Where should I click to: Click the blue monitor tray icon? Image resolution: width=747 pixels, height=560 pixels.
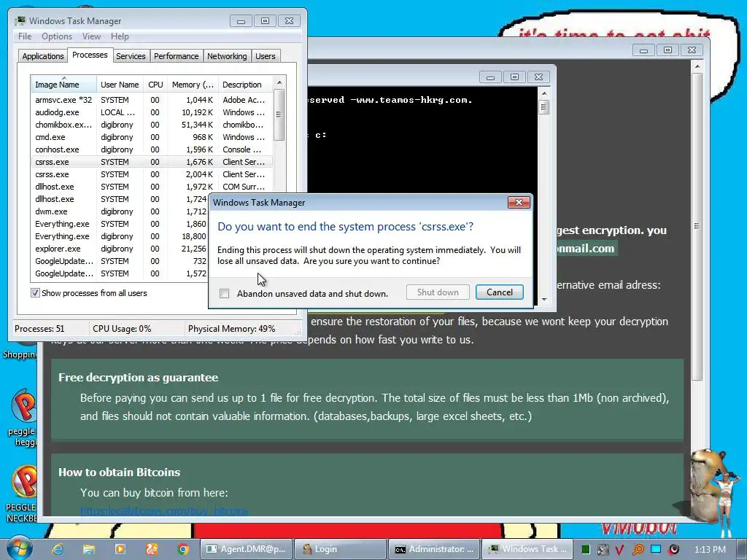pyautogui.click(x=656, y=550)
